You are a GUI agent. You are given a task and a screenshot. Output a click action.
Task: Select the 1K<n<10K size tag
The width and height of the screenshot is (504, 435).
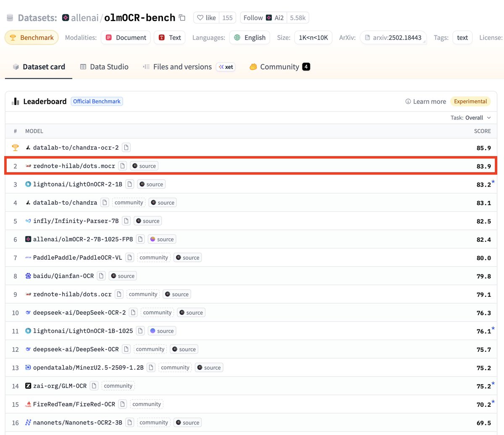314,37
